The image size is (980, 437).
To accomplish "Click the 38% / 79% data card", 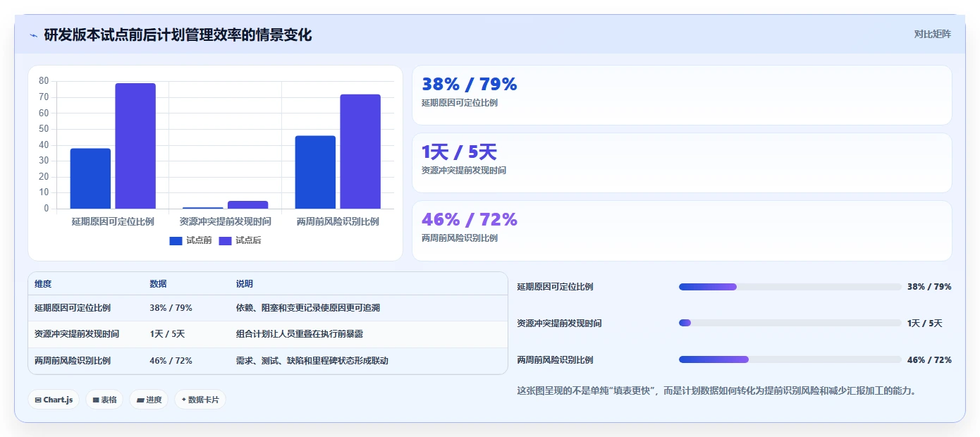I will click(682, 95).
